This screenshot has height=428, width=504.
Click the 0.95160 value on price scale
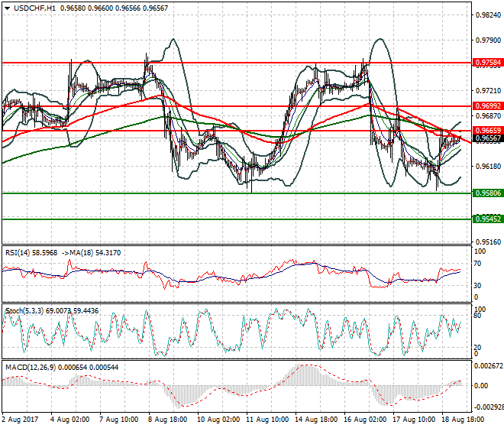(x=487, y=242)
